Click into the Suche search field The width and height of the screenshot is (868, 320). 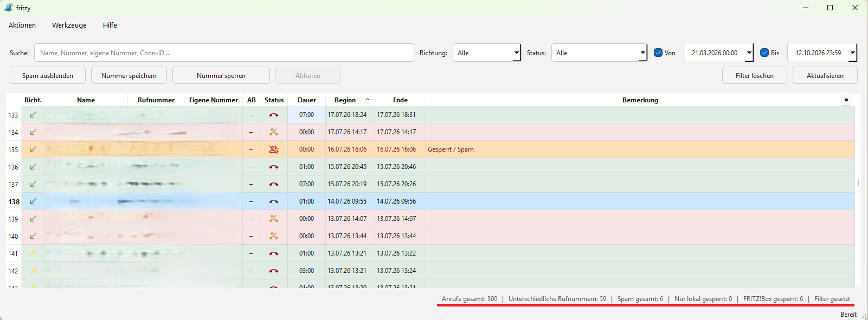pyautogui.click(x=224, y=53)
